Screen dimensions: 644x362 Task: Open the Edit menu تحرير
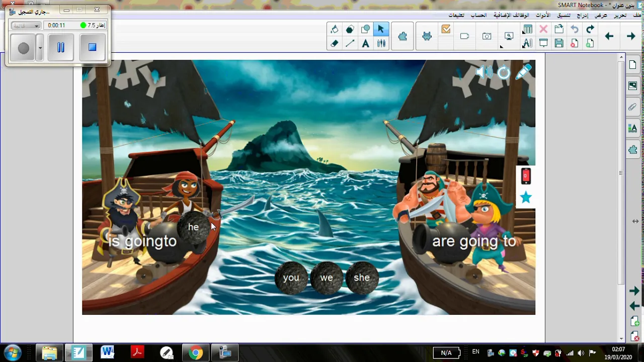[620, 16]
